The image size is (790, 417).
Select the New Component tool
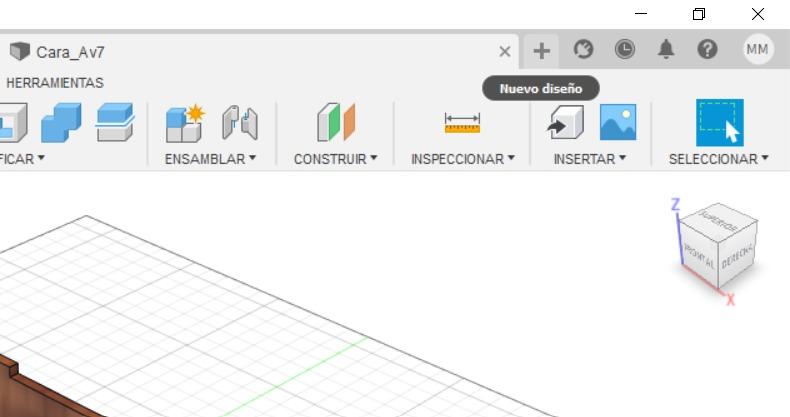185,123
